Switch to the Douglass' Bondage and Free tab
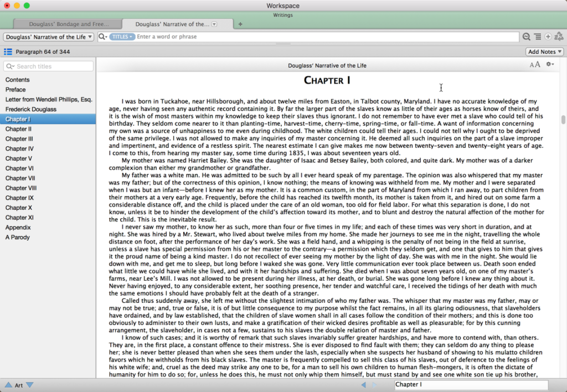Image resolution: width=567 pixels, height=392 pixels. [68, 24]
